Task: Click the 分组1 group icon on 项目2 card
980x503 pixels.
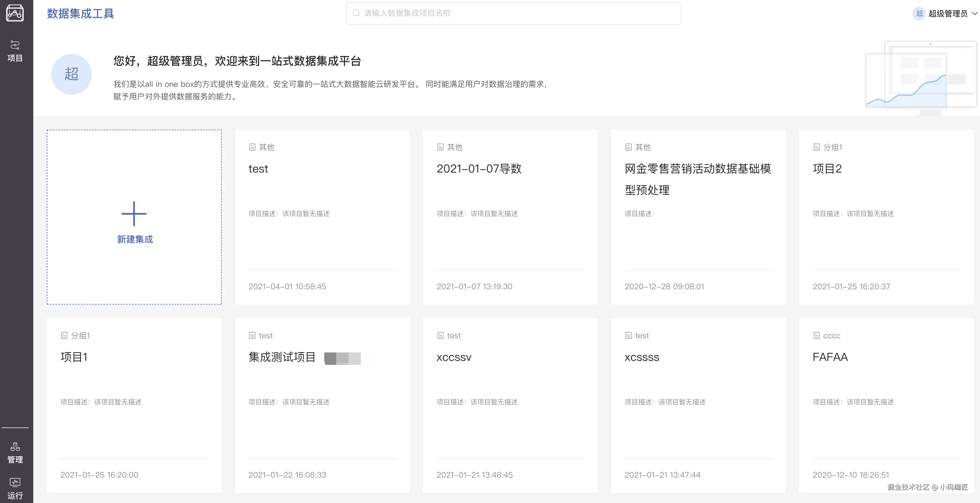Action: click(816, 147)
